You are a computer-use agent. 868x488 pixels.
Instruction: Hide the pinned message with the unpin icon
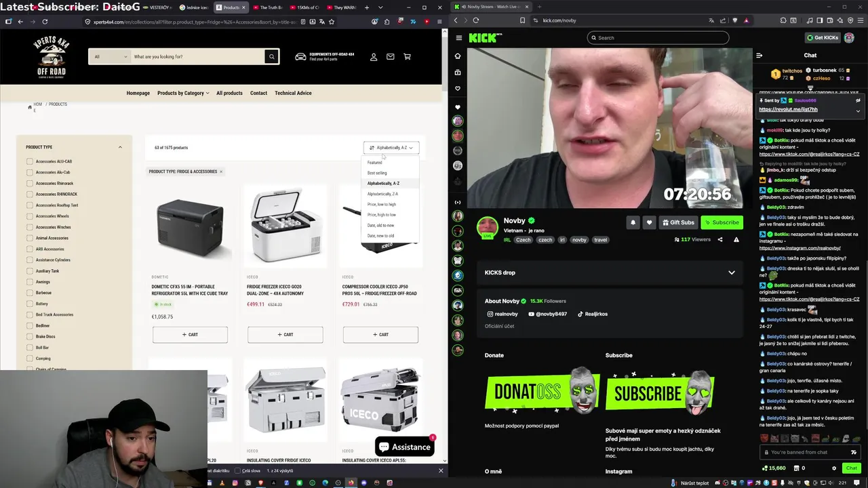(x=858, y=100)
